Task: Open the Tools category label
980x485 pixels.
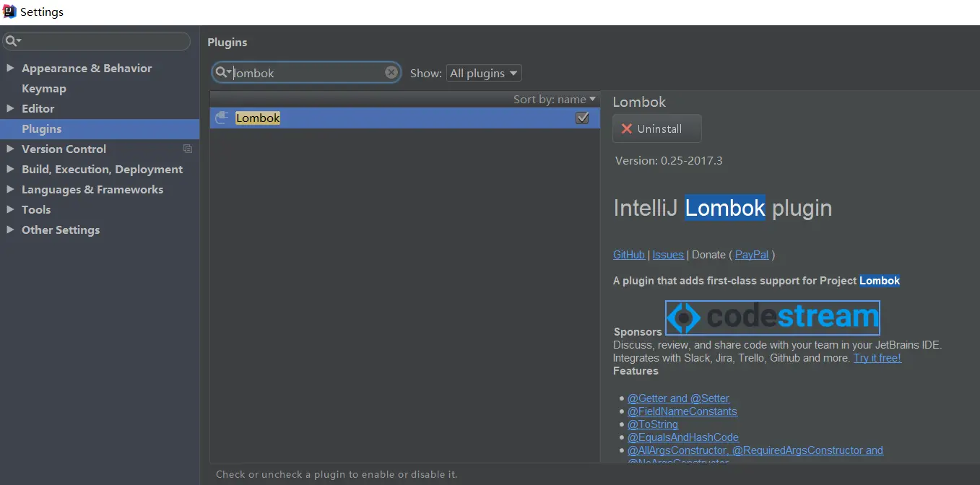Action: click(36, 209)
